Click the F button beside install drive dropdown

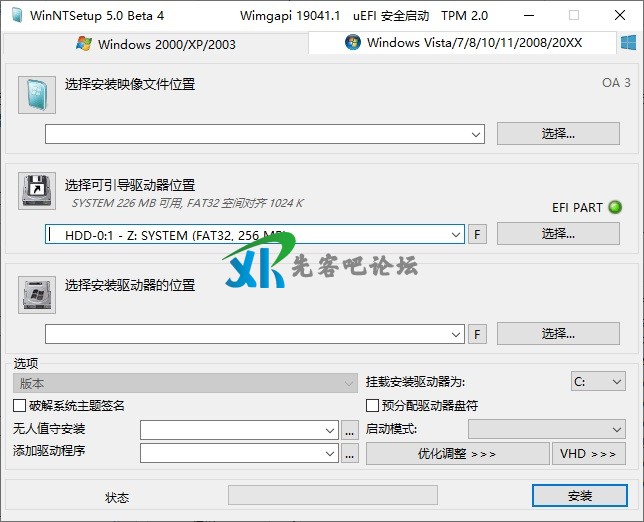478,334
